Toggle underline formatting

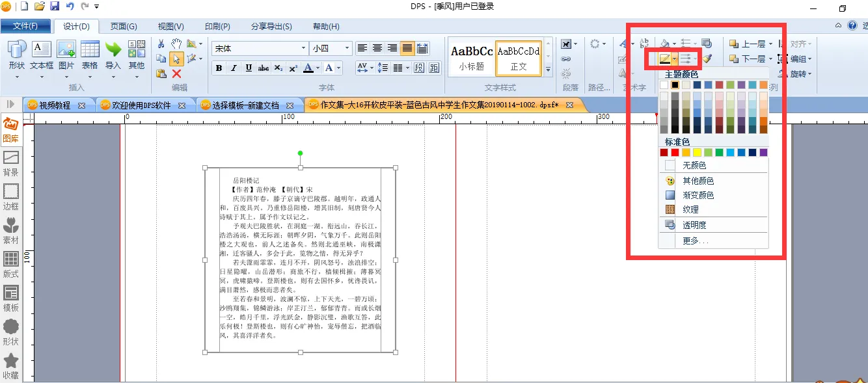(x=249, y=68)
